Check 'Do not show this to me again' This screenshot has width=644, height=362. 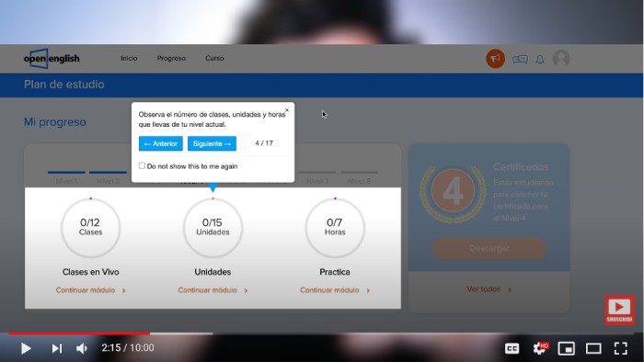[x=142, y=165]
